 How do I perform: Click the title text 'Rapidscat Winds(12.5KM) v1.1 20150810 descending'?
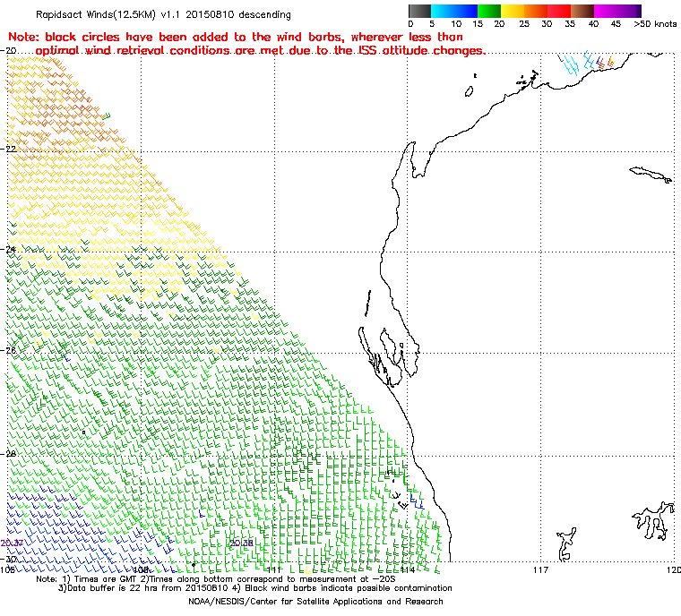click(163, 14)
